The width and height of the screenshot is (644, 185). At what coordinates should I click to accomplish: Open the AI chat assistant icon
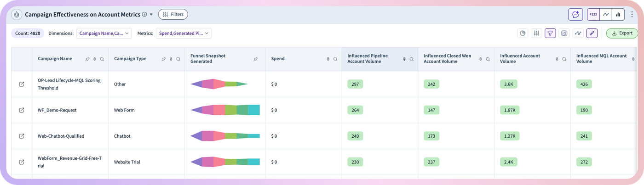575,14
